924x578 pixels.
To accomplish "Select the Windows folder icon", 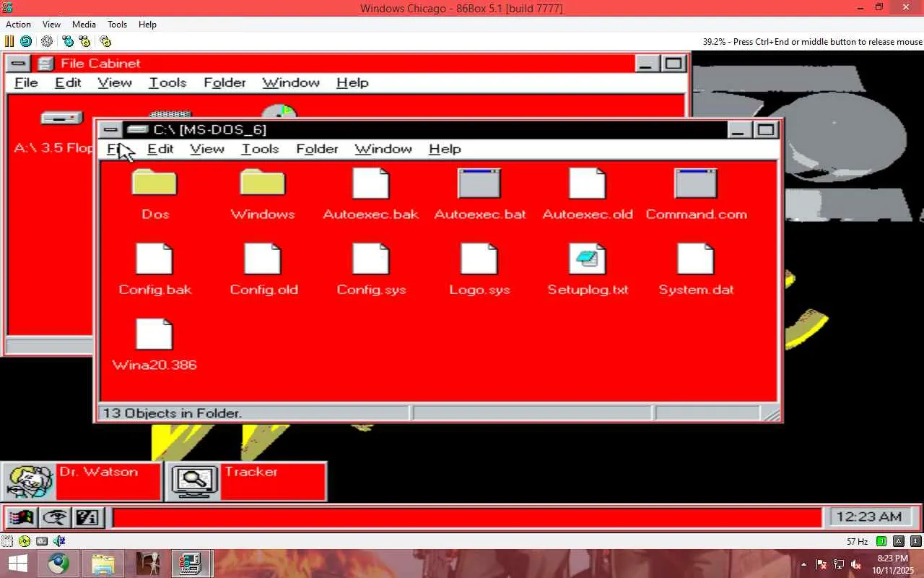I will [x=263, y=183].
